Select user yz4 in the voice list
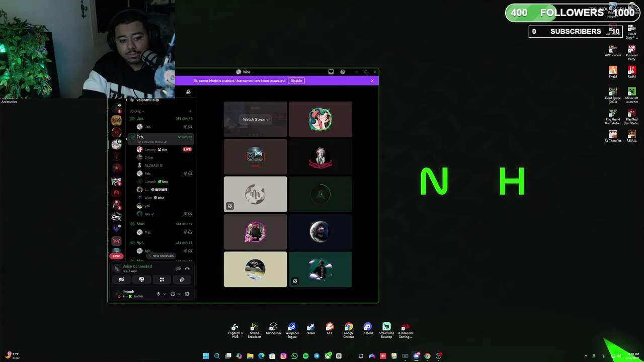Viewport: 644px width, 362px height. tap(147, 206)
